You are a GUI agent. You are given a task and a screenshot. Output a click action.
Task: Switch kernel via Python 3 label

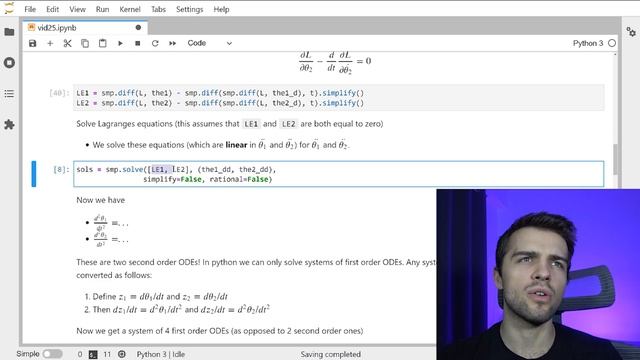pos(588,43)
